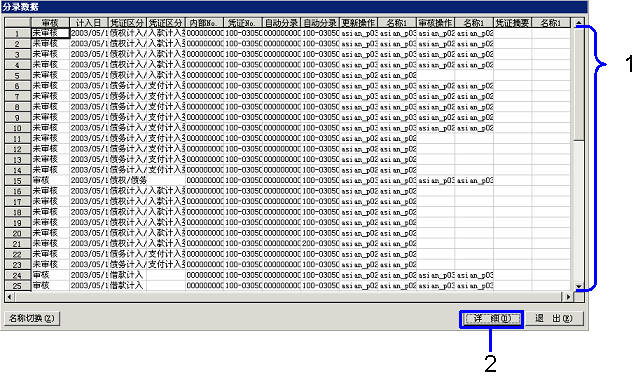Click the horizontal scrollbar right arrow

pyautogui.click(x=568, y=297)
